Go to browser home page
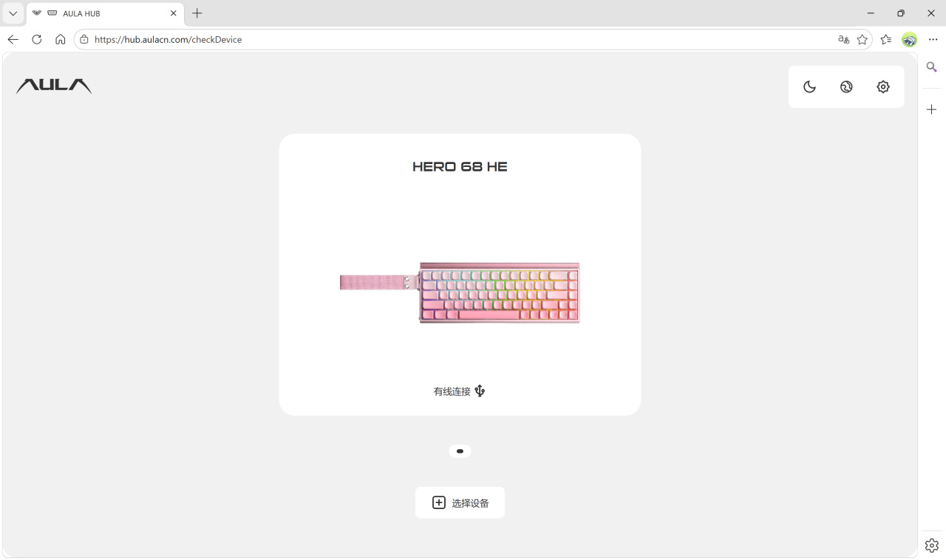The height and width of the screenshot is (560, 946). point(61,39)
